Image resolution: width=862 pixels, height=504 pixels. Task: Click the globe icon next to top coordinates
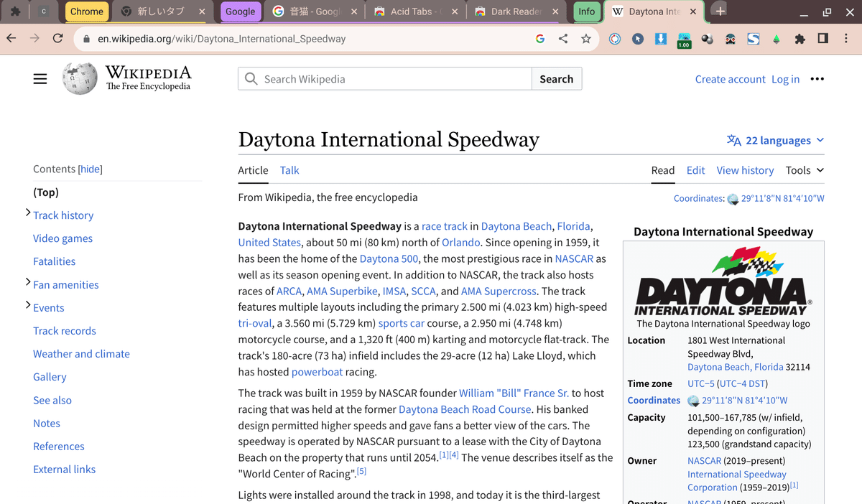click(733, 199)
